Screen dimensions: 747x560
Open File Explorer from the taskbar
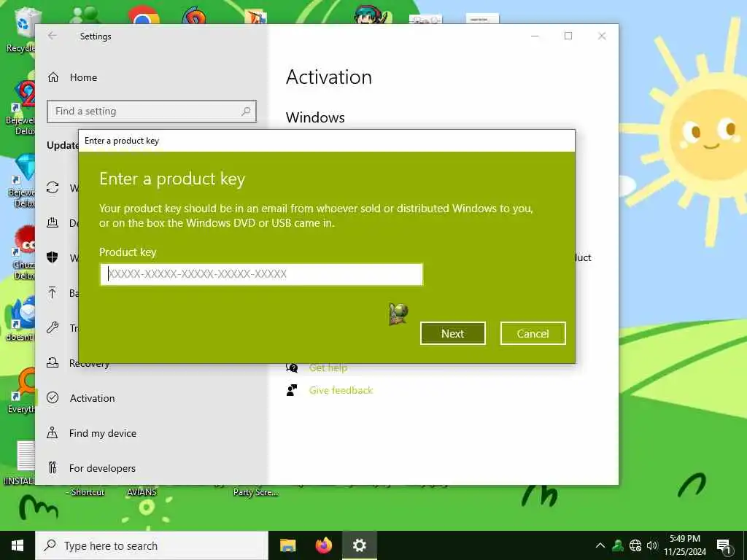287,545
